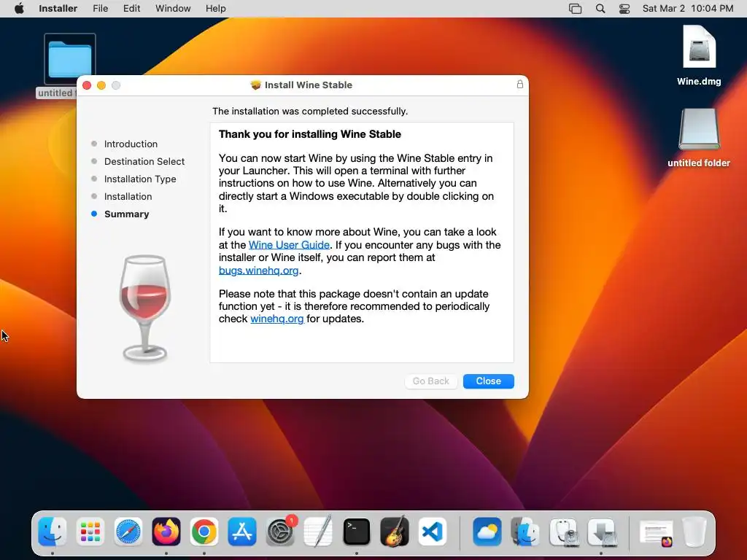The image size is (747, 560).
Task: Open Terminal from the Dock
Action: coord(356,532)
